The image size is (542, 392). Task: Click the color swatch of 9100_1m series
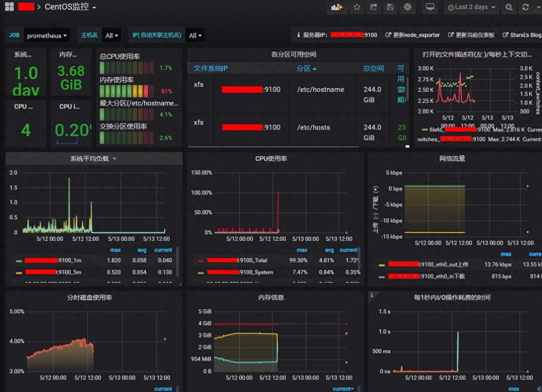click(19, 261)
